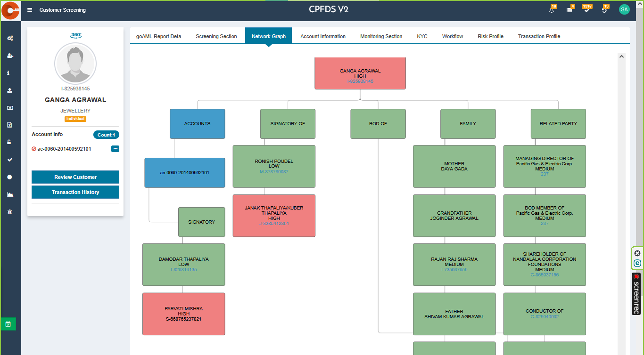The height and width of the screenshot is (355, 644).
Task: Click the customer profile avatar picture
Action: coord(75,64)
